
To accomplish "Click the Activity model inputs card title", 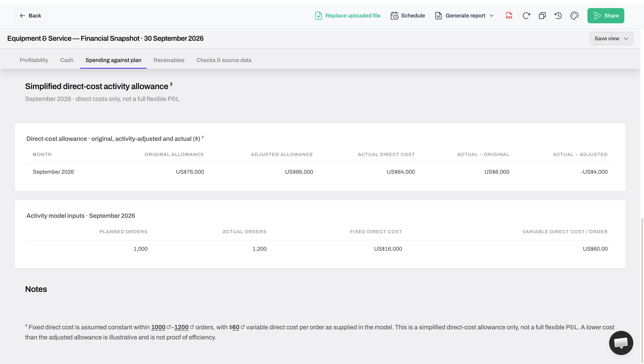I will 80,216.
